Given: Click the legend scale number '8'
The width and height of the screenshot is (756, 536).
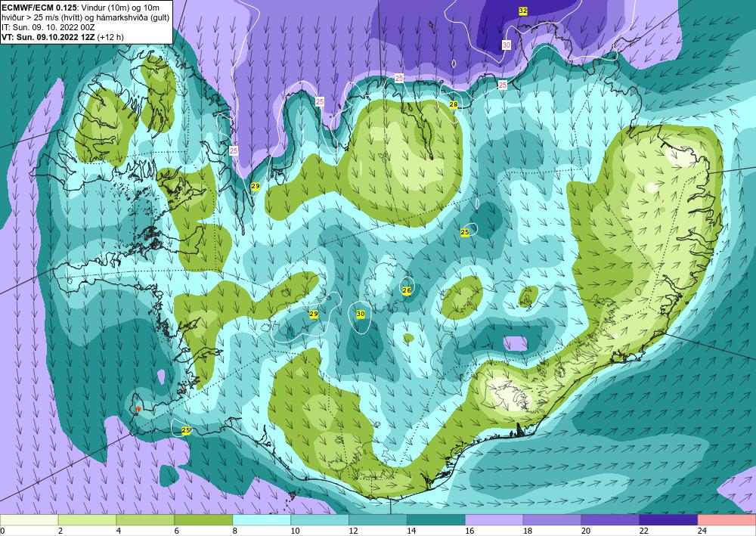Looking at the screenshot, I should pyautogui.click(x=235, y=531).
